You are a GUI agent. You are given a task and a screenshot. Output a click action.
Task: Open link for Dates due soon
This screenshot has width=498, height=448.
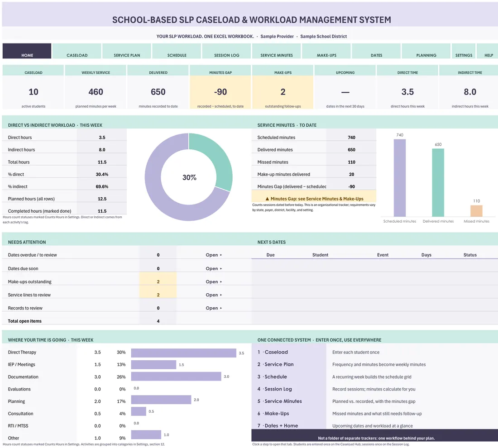tap(214, 269)
